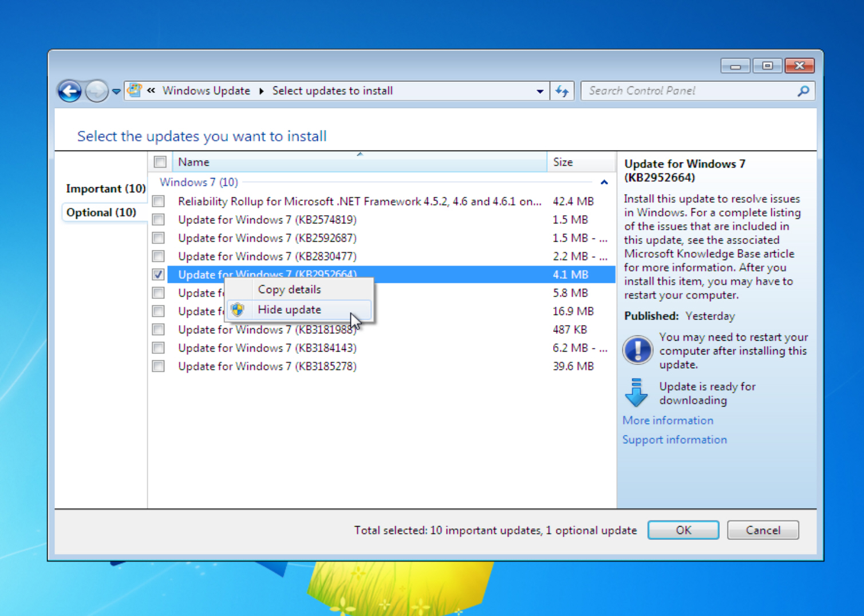Check the KB3184143 update checkbox
The image size is (864, 616).
[159, 348]
